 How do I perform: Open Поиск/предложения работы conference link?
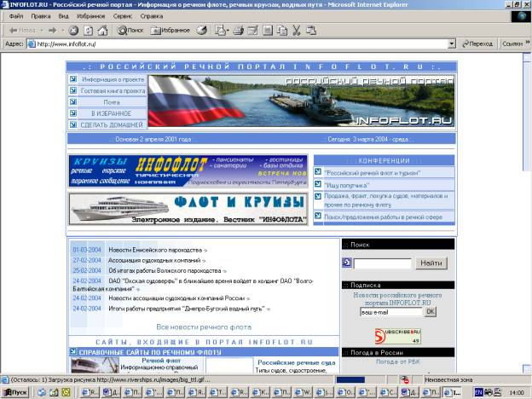coord(384,217)
